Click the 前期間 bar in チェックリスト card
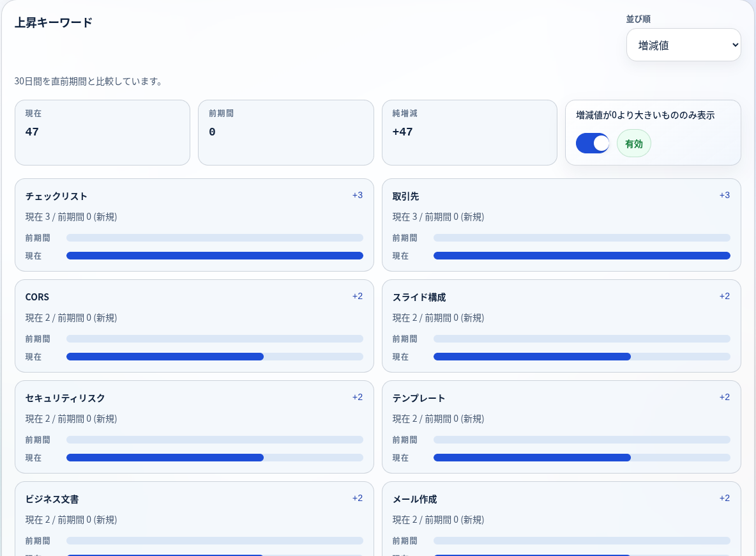The width and height of the screenshot is (756, 556). point(215,238)
